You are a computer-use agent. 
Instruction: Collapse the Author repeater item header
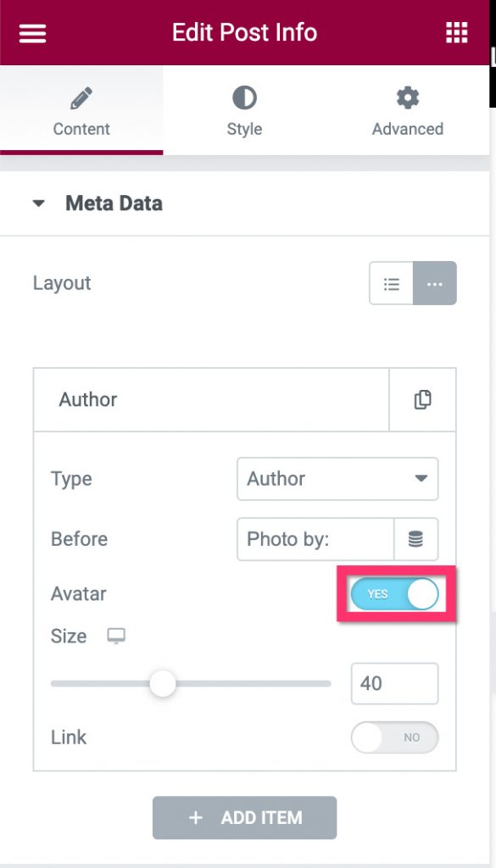[211, 400]
